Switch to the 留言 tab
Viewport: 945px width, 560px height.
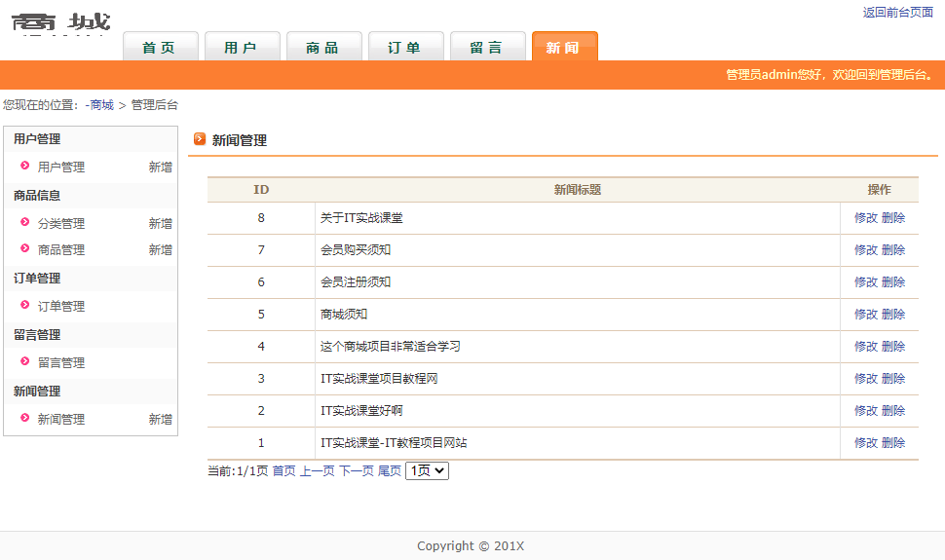point(488,47)
